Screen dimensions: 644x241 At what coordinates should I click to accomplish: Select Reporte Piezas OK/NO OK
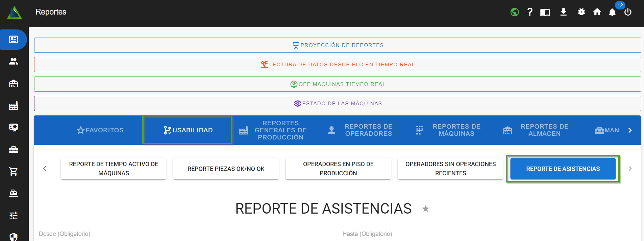click(x=226, y=169)
